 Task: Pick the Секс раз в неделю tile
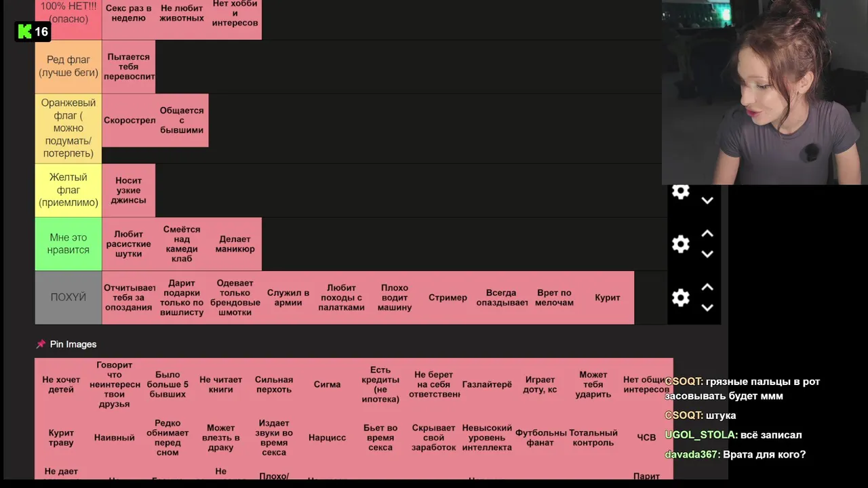(128, 20)
